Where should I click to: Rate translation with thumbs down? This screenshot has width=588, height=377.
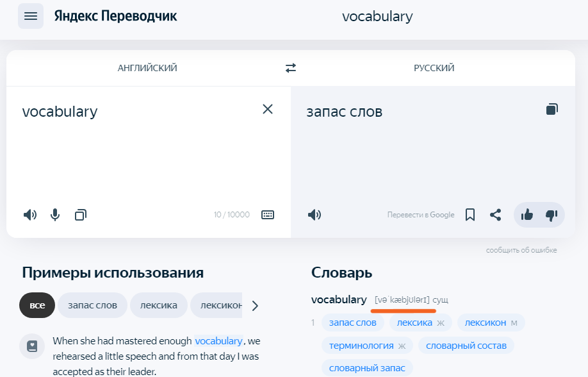551,215
